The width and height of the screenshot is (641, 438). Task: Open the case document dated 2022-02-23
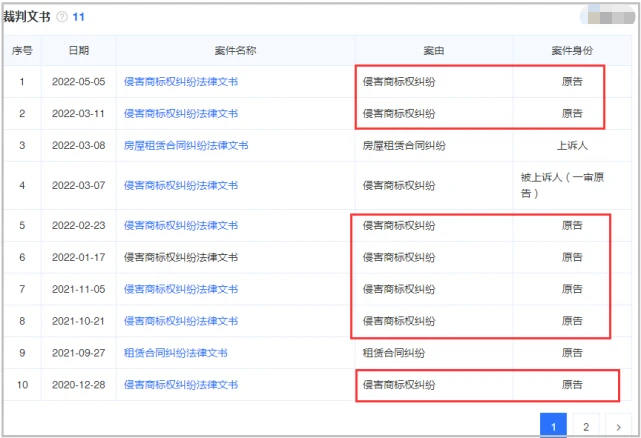point(180,225)
